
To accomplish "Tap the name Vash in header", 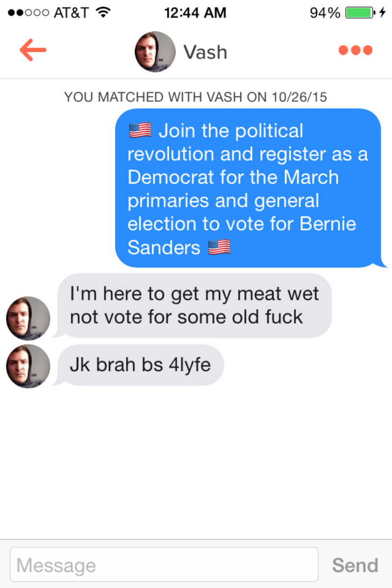I will (205, 52).
